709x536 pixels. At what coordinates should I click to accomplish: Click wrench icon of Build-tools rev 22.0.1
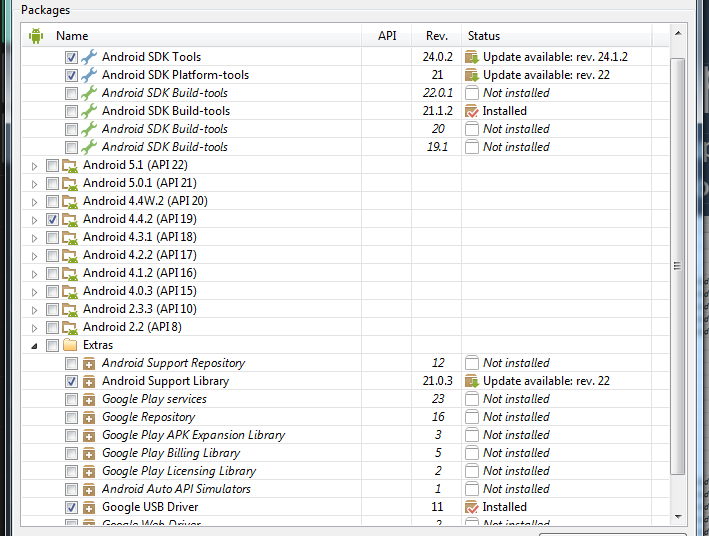pos(89,93)
